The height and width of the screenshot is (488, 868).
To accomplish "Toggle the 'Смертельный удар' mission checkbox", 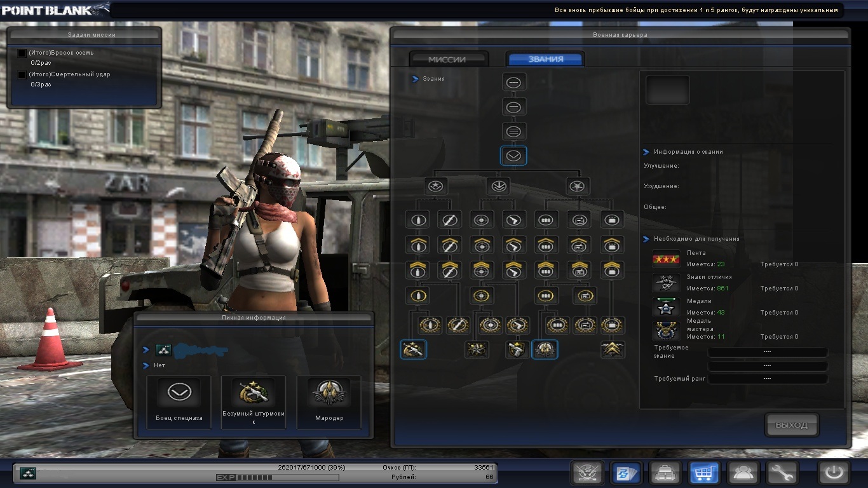I will pos(22,75).
